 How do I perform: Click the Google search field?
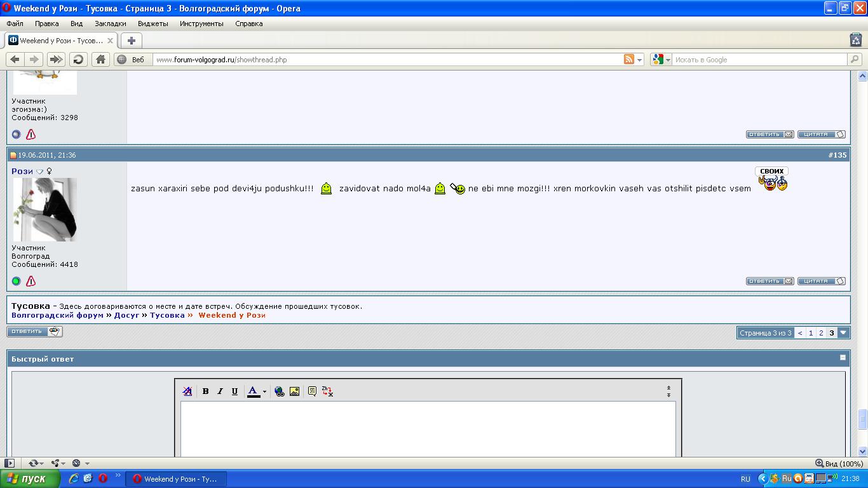click(x=760, y=60)
